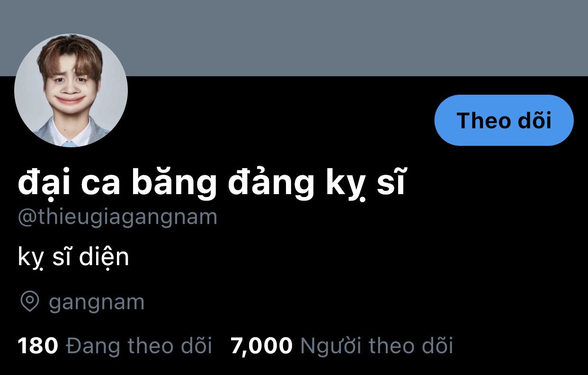Screen dimensions: 588x375
Task: Select the @thieugiagangnam handle
Action: tap(117, 217)
